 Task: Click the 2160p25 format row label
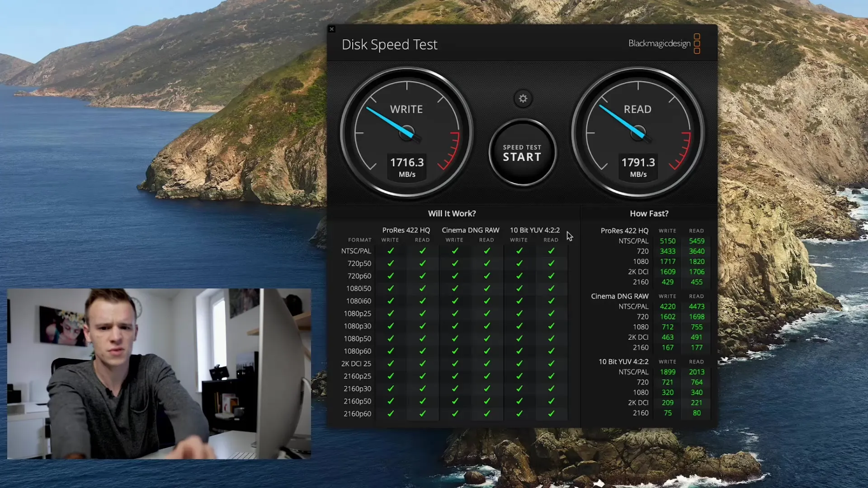357,376
